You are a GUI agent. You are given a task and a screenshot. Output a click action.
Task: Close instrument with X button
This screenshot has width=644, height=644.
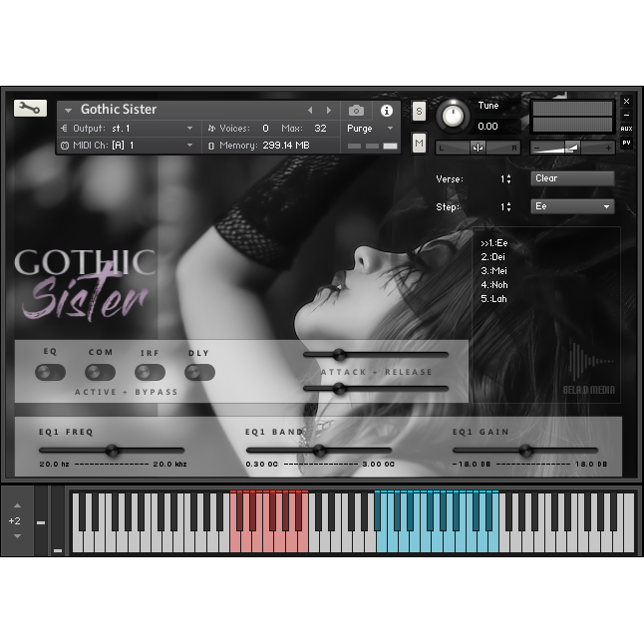pos(626,101)
